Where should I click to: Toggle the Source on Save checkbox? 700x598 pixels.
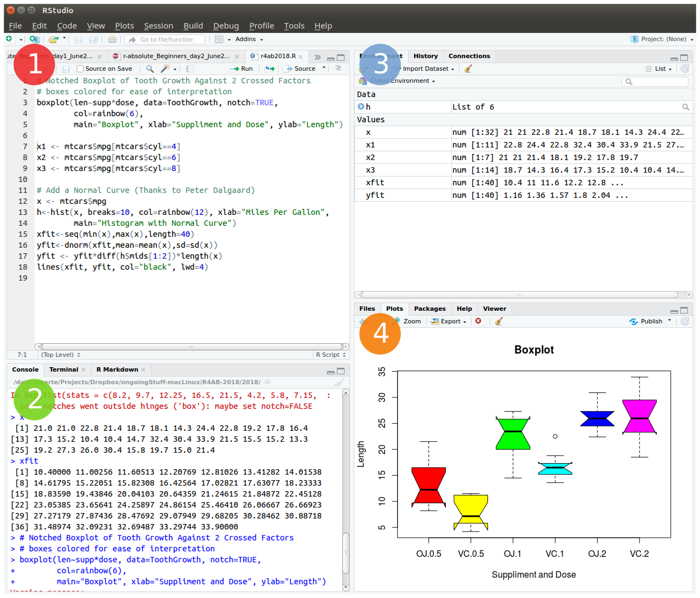[x=81, y=69]
